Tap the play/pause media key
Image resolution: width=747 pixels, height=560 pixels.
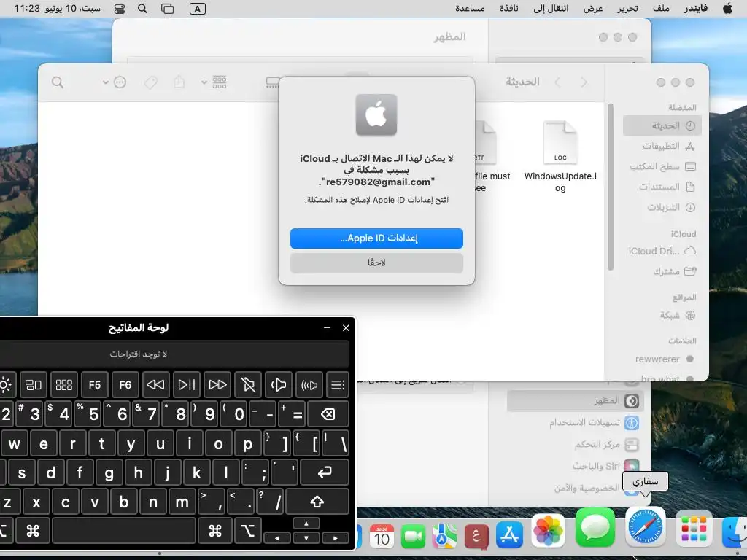pos(186,385)
